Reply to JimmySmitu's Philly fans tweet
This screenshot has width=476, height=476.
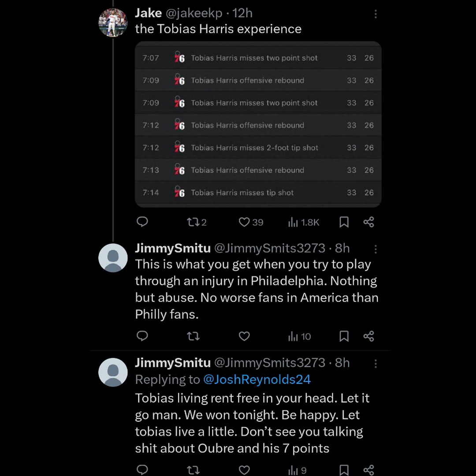[142, 336]
